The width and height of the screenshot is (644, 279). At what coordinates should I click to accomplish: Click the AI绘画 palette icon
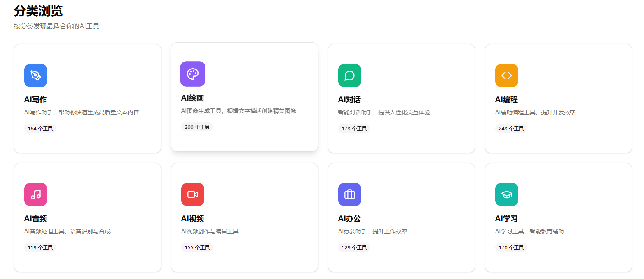coord(192,74)
